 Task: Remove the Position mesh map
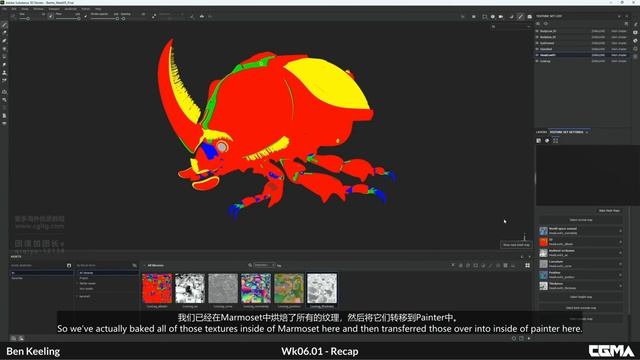click(620, 275)
